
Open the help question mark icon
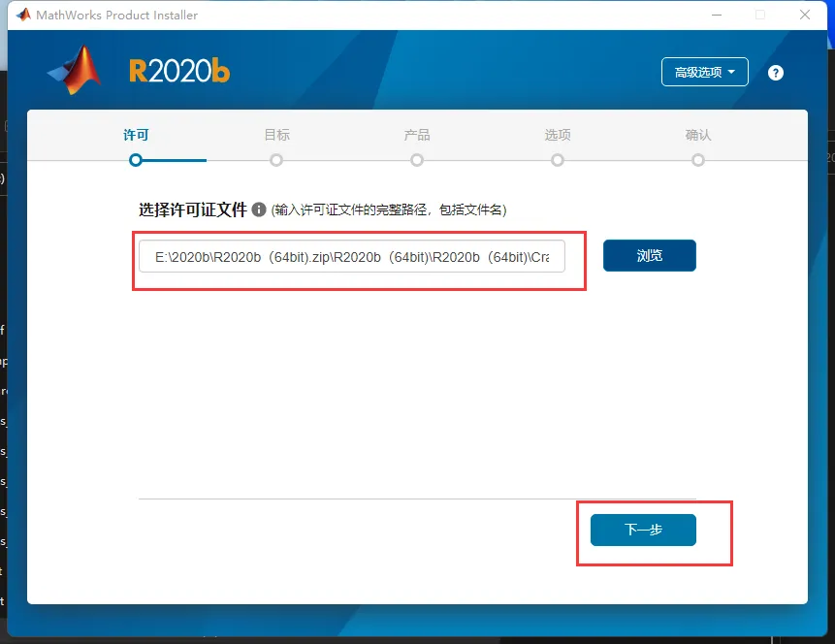776,73
